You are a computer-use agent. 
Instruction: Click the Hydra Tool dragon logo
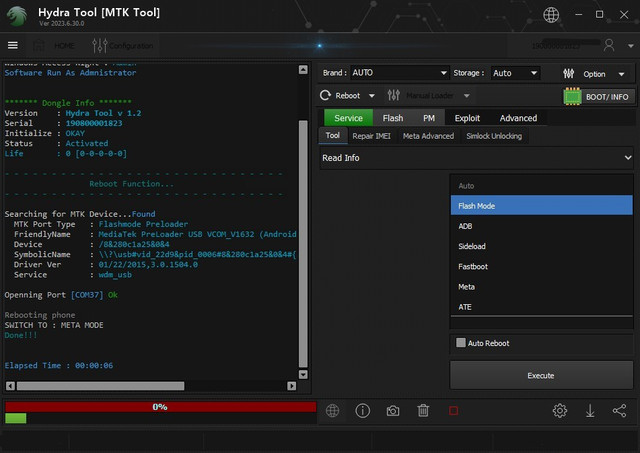click(x=17, y=17)
